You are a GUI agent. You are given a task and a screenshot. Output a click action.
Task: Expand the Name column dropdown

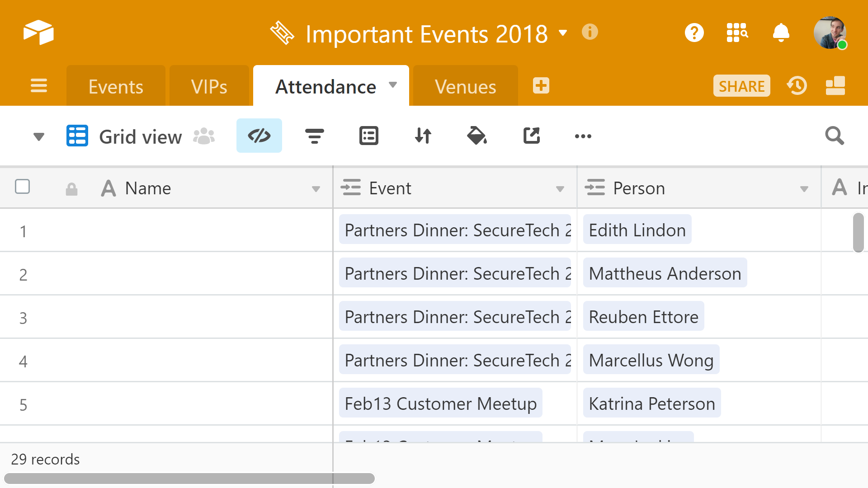[316, 189]
